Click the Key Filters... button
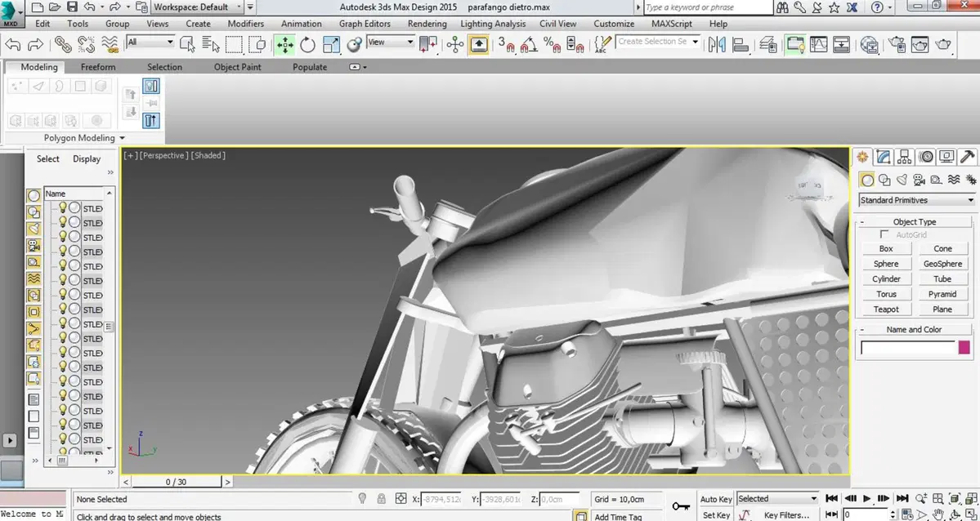Image resolution: width=980 pixels, height=521 pixels. (785, 515)
